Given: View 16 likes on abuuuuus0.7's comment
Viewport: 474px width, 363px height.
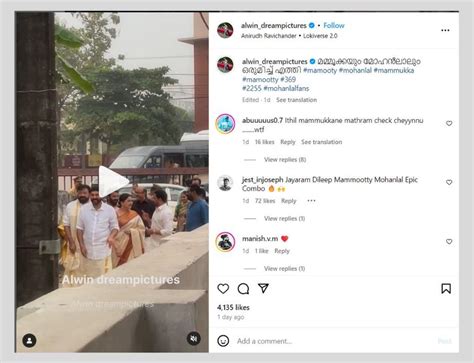Looking at the screenshot, I should pyautogui.click(x=264, y=142).
